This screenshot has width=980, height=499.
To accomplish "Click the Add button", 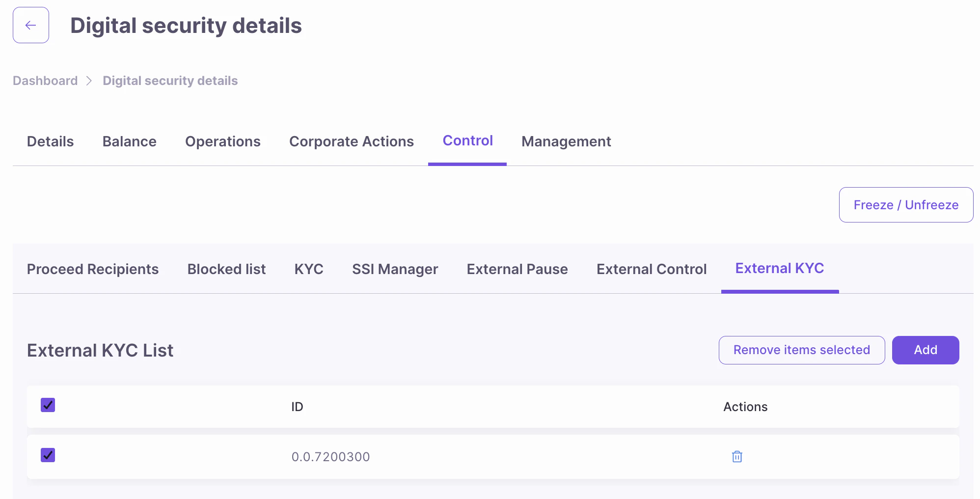I will pos(926,350).
